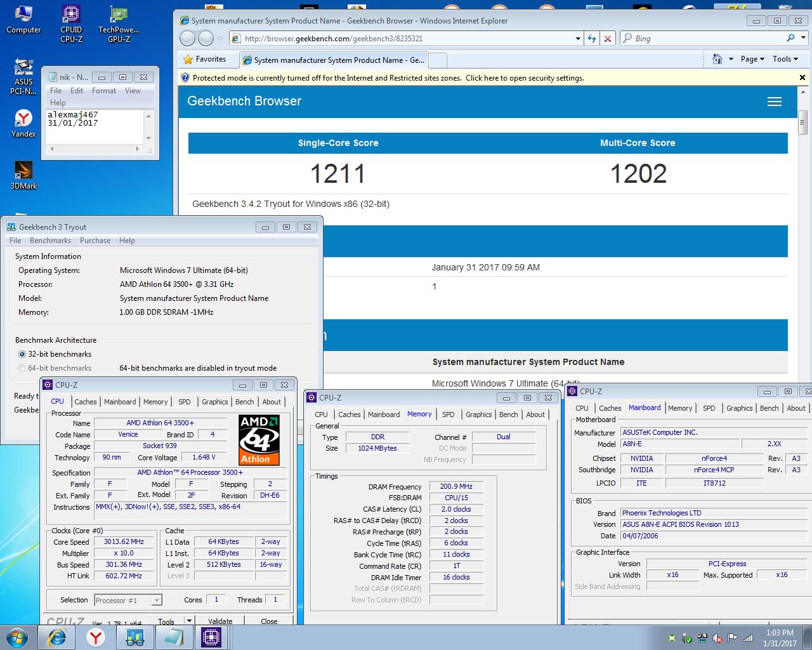Click the Internet Explorer forward arrow
The image size is (812, 650).
click(x=206, y=39)
